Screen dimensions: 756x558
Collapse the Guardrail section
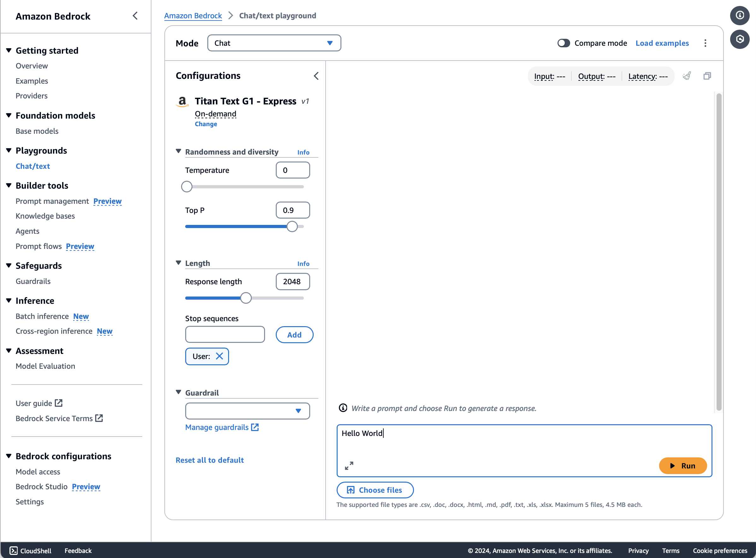click(x=178, y=392)
